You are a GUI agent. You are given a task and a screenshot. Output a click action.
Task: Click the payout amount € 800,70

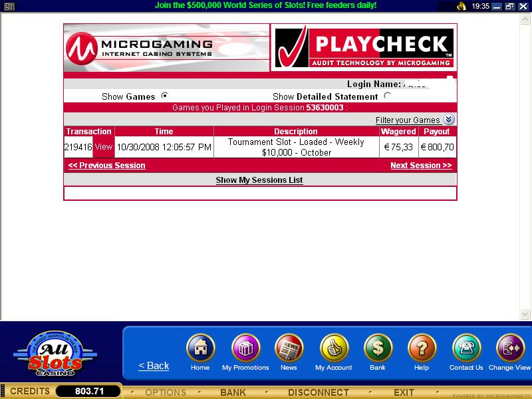coord(437,147)
